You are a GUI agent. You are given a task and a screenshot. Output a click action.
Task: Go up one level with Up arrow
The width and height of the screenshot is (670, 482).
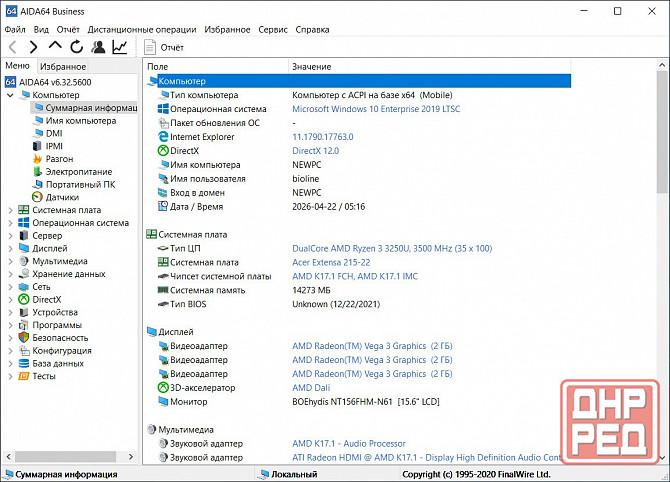55,46
